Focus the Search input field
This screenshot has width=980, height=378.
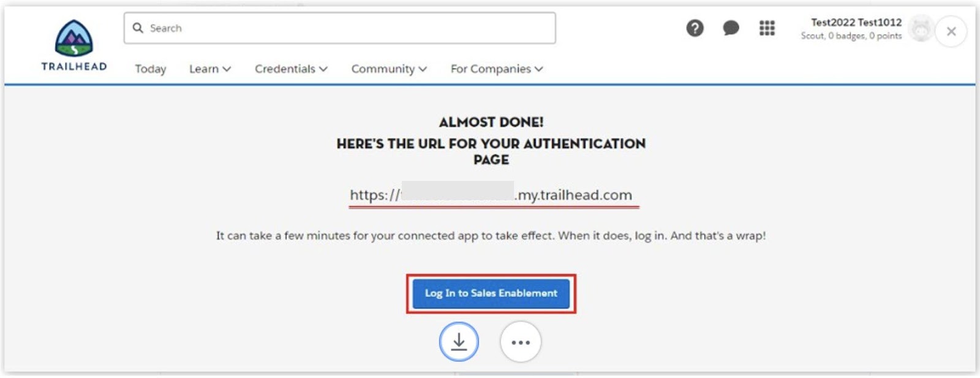[340, 28]
